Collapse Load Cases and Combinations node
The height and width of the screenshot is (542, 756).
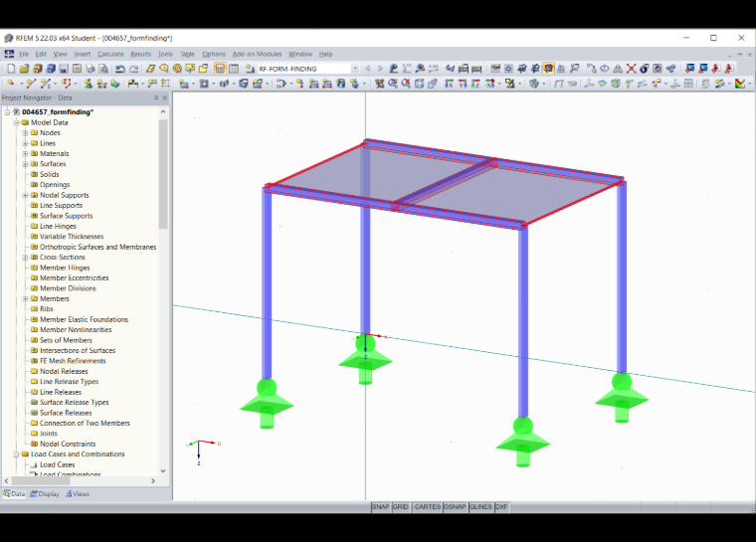[16, 454]
